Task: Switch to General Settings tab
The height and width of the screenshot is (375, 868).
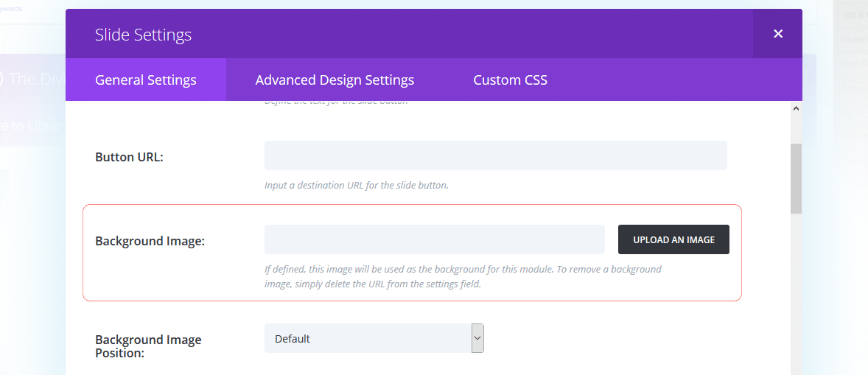Action: [x=146, y=80]
